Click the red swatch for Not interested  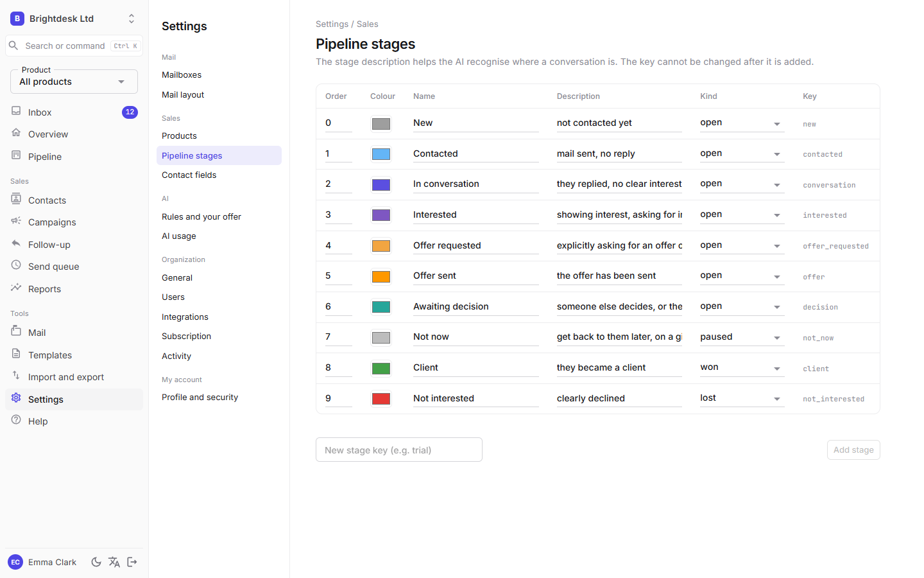coord(381,399)
